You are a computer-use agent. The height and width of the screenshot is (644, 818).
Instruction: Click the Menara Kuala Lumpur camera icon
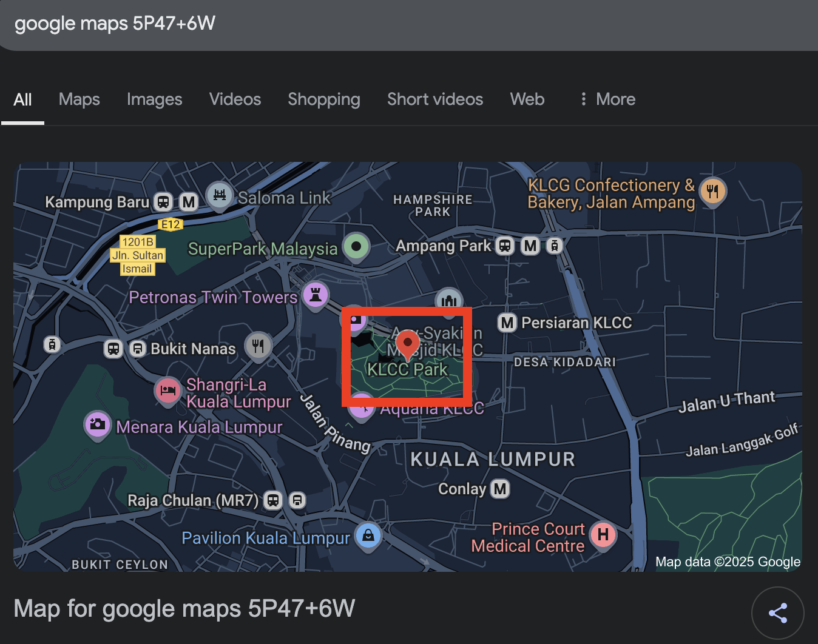click(97, 424)
